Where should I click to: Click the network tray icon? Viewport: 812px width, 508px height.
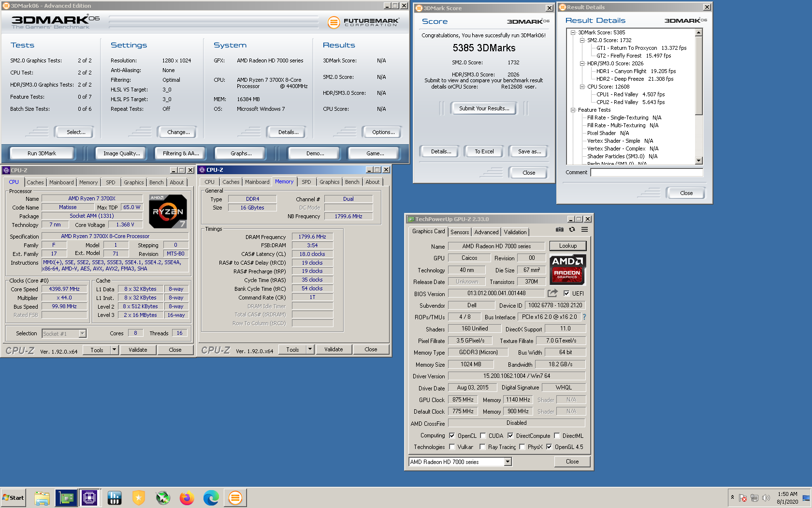click(754, 498)
